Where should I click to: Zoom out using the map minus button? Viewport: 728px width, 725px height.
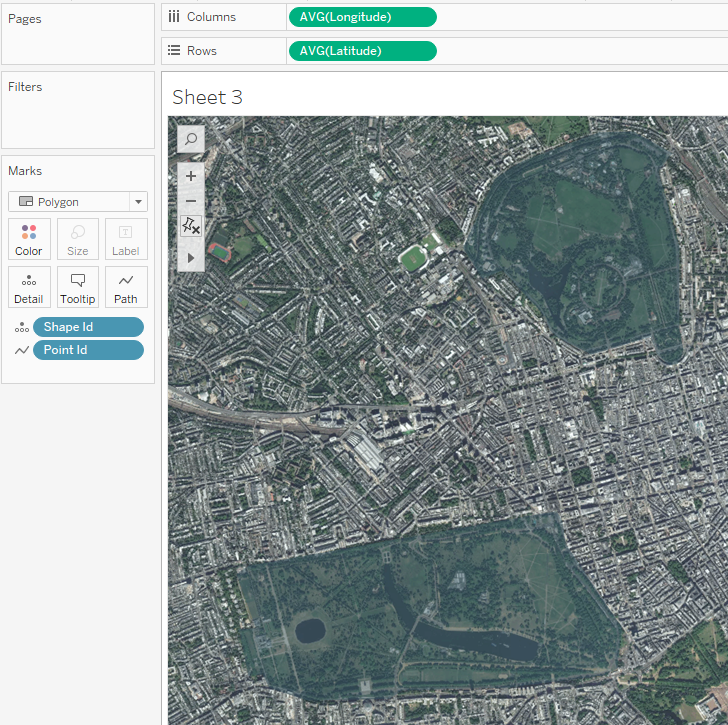coord(191,201)
